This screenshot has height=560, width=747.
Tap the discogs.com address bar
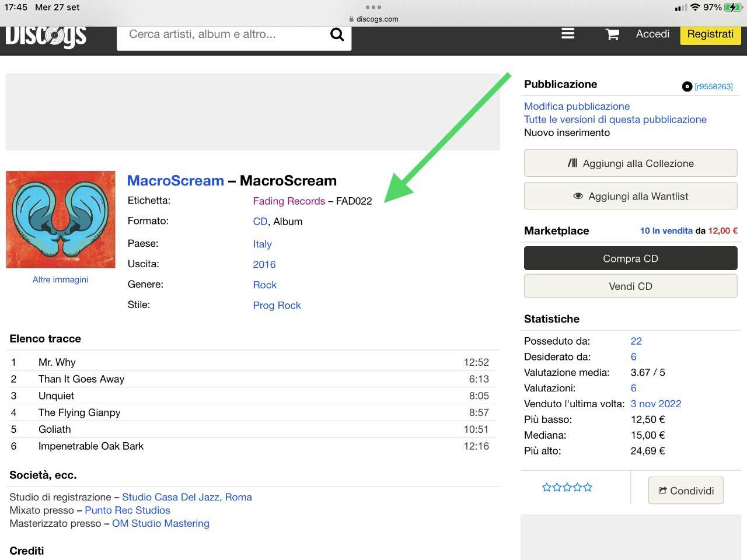tap(373, 19)
